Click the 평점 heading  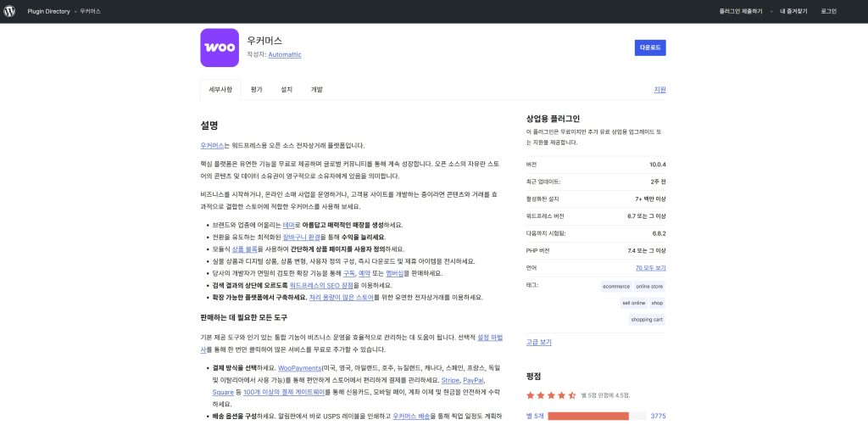[x=534, y=377]
